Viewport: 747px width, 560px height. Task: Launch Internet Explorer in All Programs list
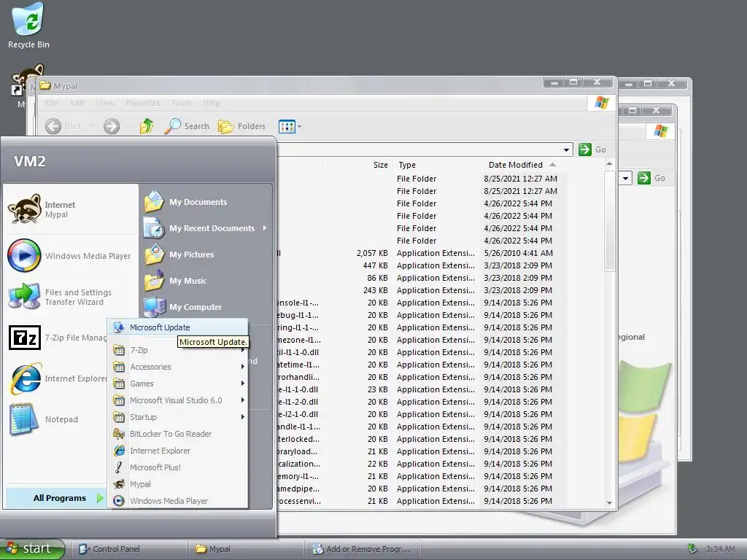coord(178,451)
